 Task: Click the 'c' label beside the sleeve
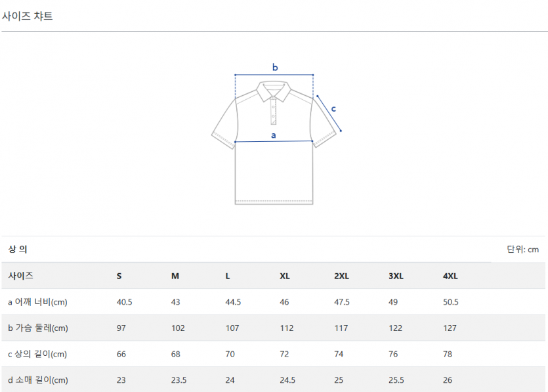coord(333,108)
